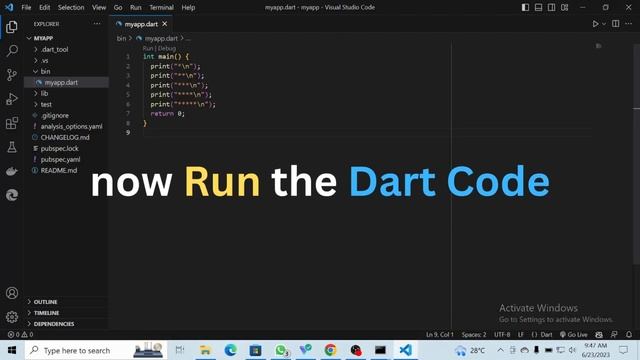640x360 pixels.
Task: Click Spaces: 2 indentation status item
Action: click(x=474, y=334)
